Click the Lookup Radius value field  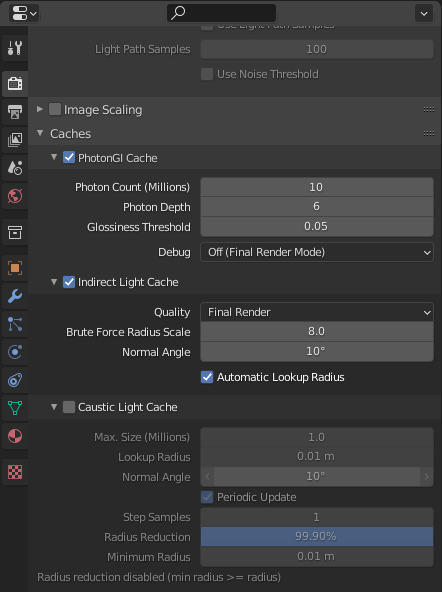tap(317, 457)
